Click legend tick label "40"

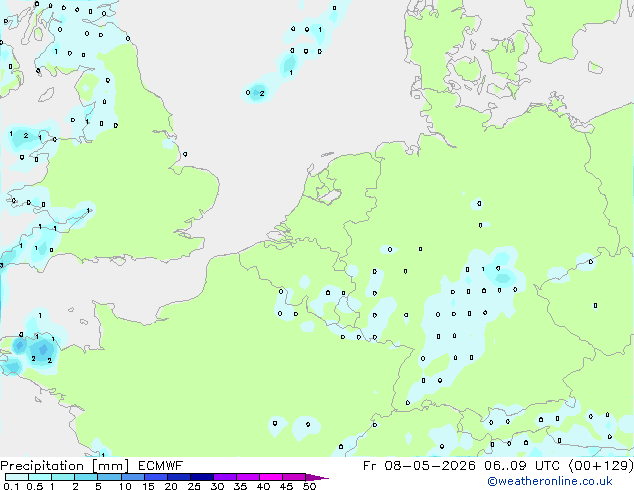263,486
